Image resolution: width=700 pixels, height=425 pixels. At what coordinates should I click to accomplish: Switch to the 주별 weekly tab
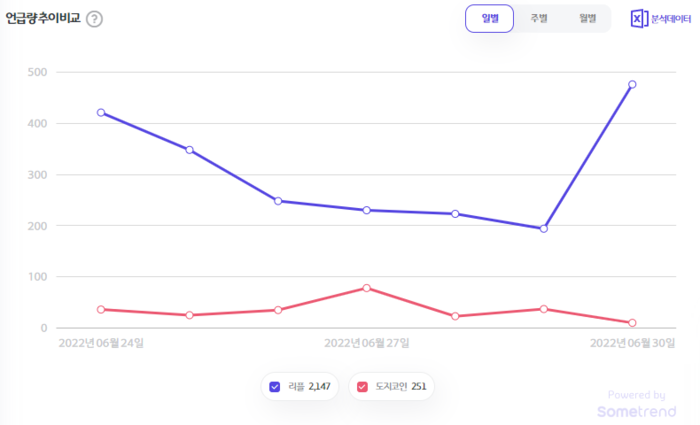tap(539, 19)
